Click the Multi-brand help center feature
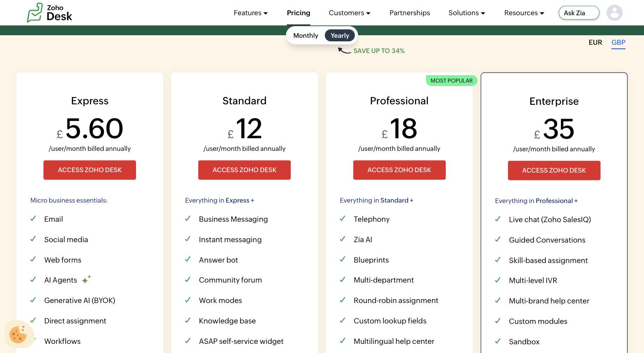 tap(549, 301)
